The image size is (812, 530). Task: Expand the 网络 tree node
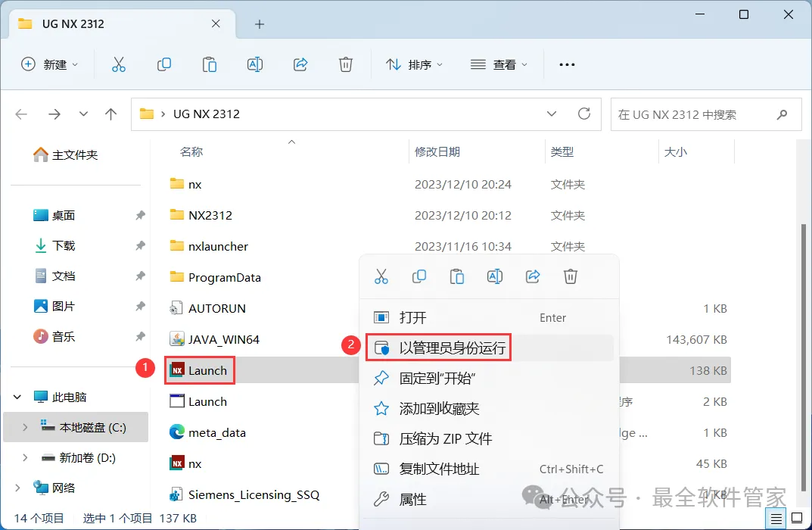(x=17, y=488)
